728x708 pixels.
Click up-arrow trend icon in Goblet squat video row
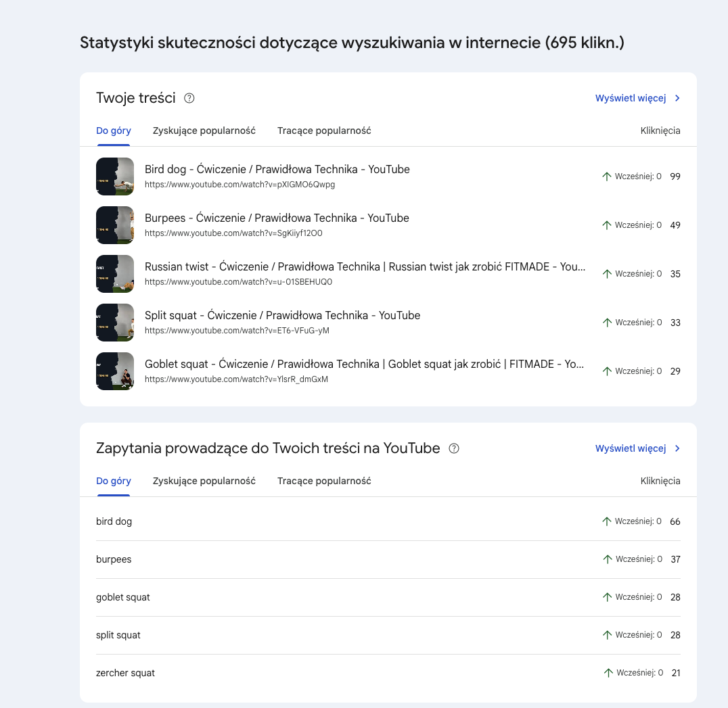click(607, 371)
